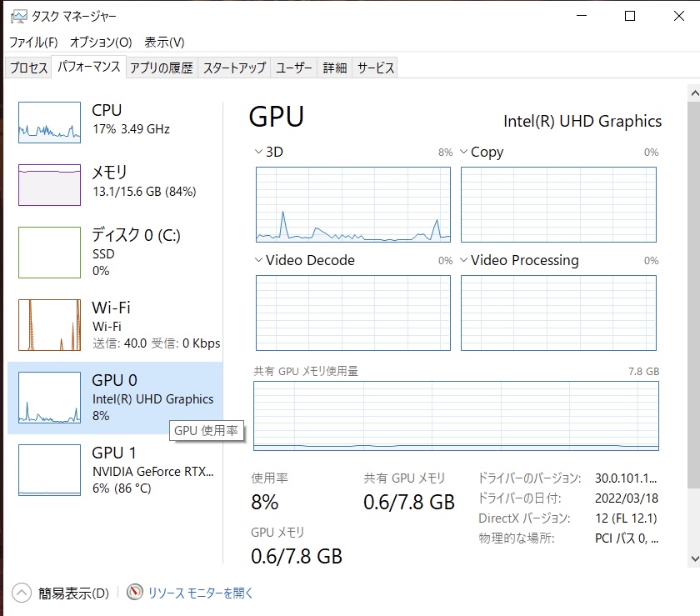Switch to the スタートアップ tab

234,68
